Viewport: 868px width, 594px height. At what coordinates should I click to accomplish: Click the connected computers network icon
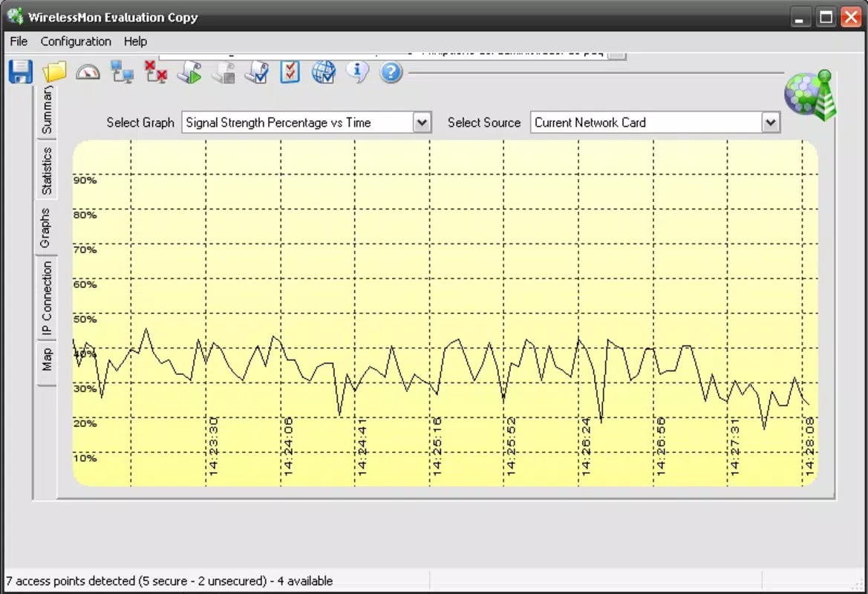tap(122, 72)
